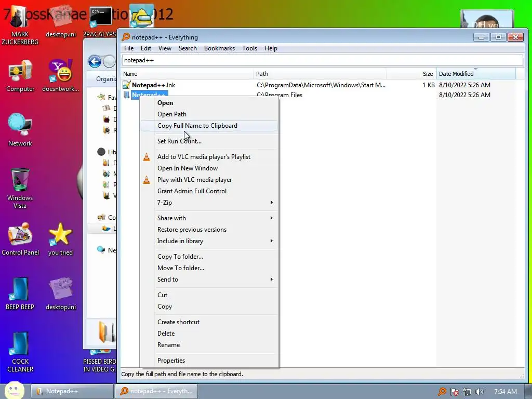This screenshot has width=532, height=399.
Task: Click the VLC cone beside Play with VLC
Action: click(146, 179)
